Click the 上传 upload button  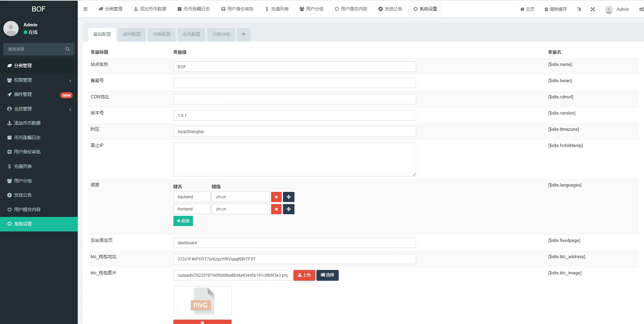coord(304,275)
